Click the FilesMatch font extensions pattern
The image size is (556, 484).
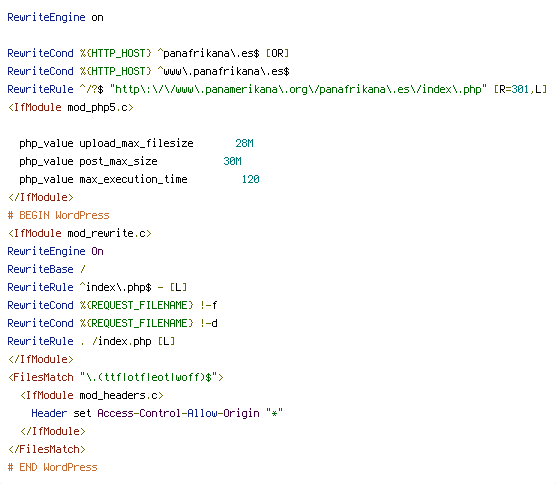point(151,377)
